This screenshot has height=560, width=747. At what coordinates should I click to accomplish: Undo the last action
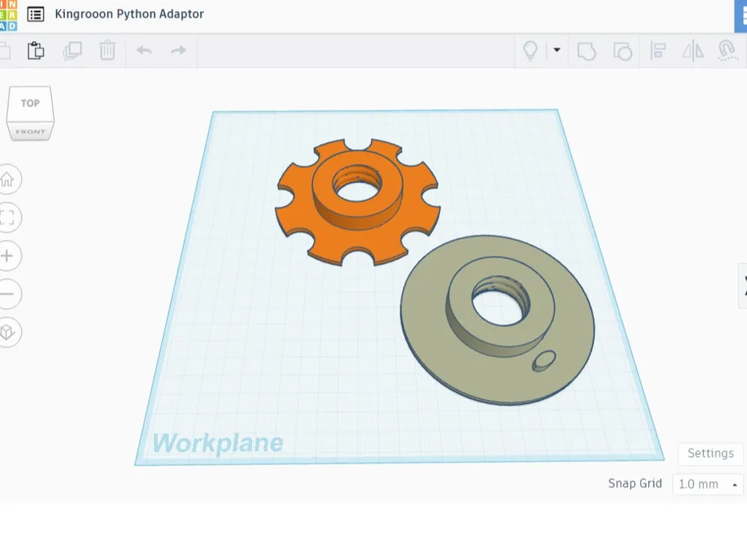point(144,50)
